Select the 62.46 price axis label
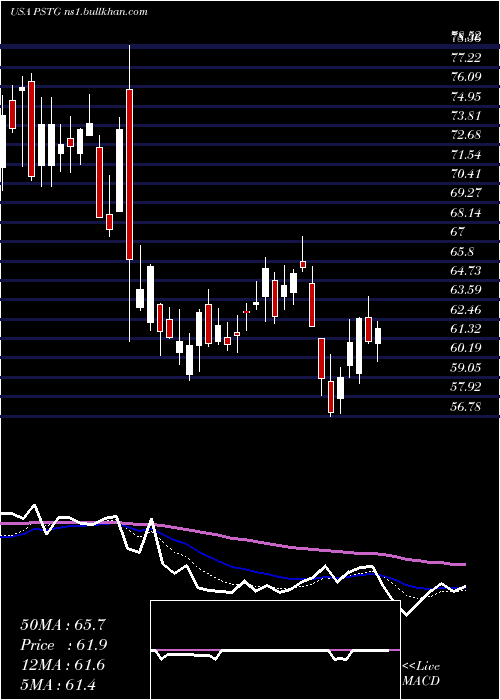The height and width of the screenshot is (700, 500). coord(466,309)
